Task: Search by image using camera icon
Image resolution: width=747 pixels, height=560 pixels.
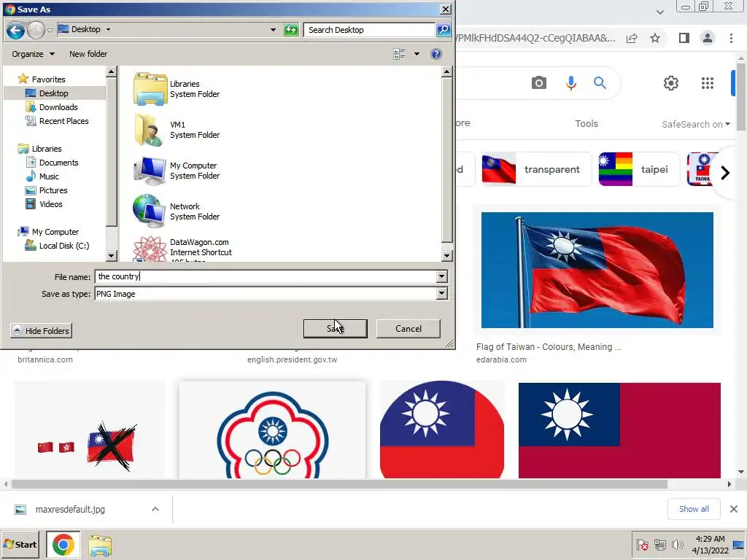Action: 539,83
